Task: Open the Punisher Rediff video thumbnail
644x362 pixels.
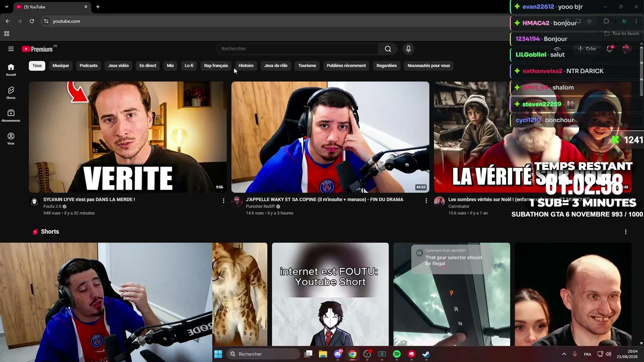Action: point(330,137)
